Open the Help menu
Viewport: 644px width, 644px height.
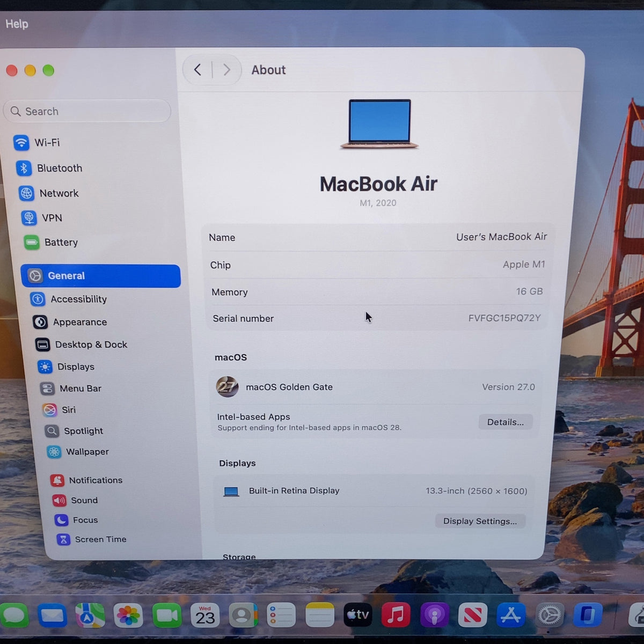tap(17, 24)
